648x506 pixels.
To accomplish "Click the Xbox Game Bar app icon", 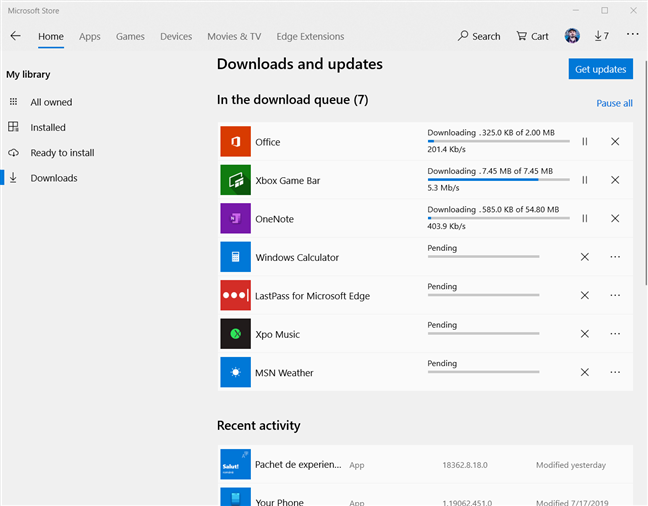I will pyautogui.click(x=235, y=180).
